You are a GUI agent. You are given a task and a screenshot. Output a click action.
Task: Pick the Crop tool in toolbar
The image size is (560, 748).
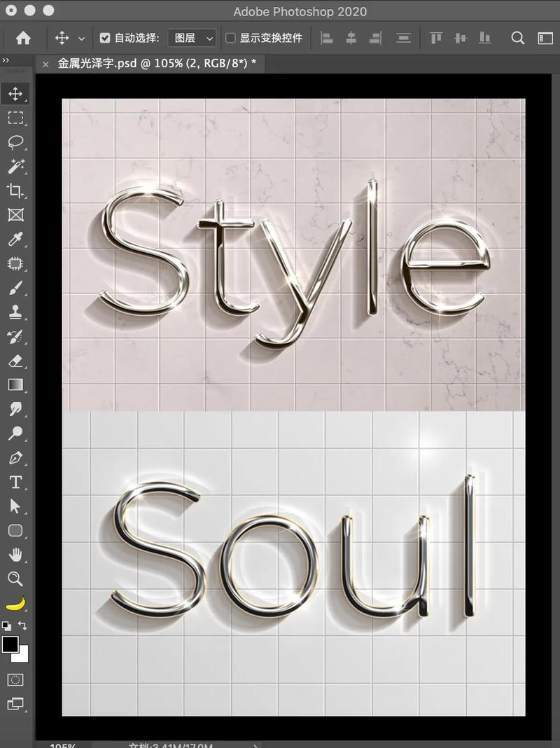15,191
